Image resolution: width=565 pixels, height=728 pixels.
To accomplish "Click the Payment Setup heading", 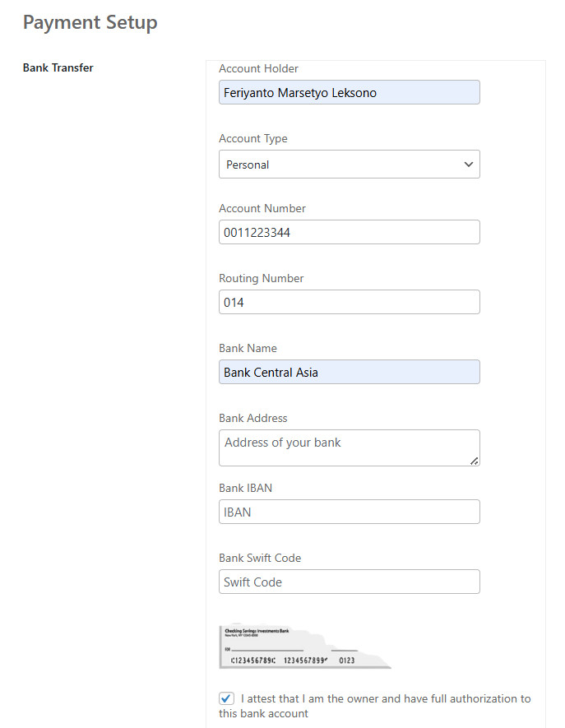I will [90, 23].
